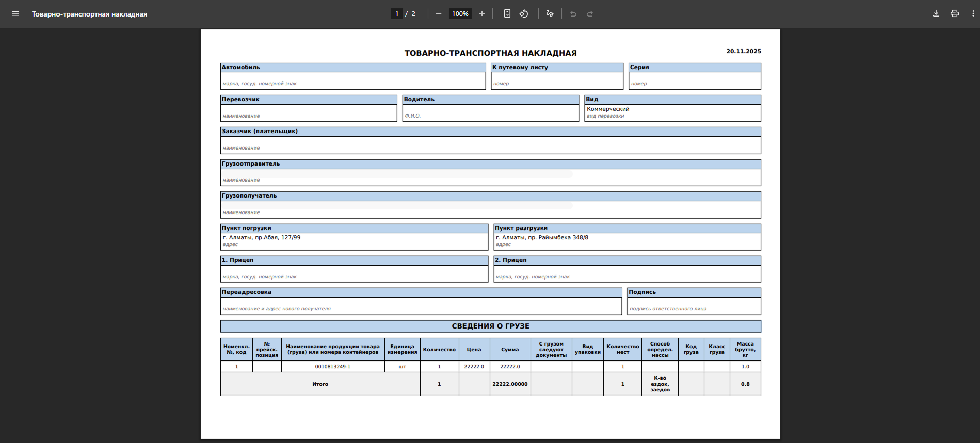980x443 pixels.
Task: Click the fit to page icon
Action: pos(507,14)
